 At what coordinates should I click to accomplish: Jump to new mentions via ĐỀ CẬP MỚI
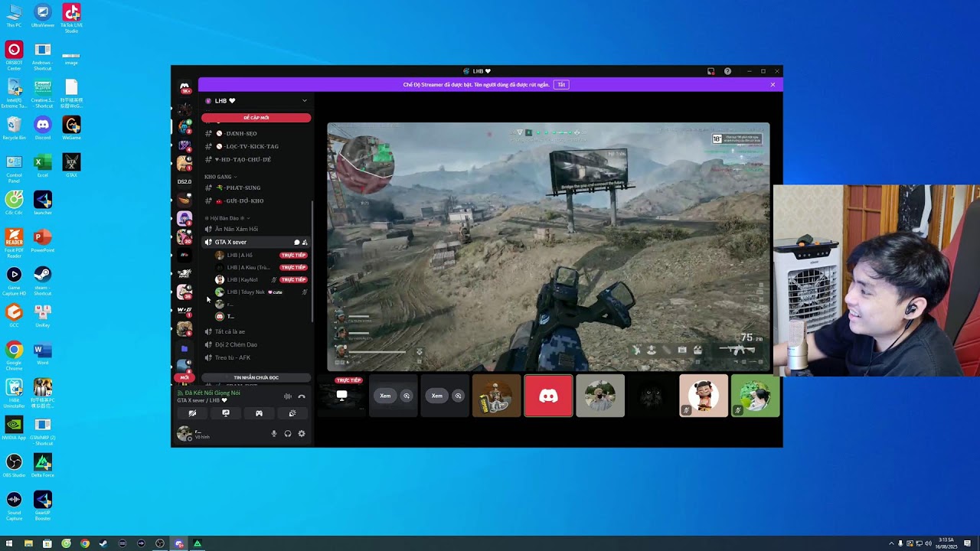pyautogui.click(x=256, y=118)
